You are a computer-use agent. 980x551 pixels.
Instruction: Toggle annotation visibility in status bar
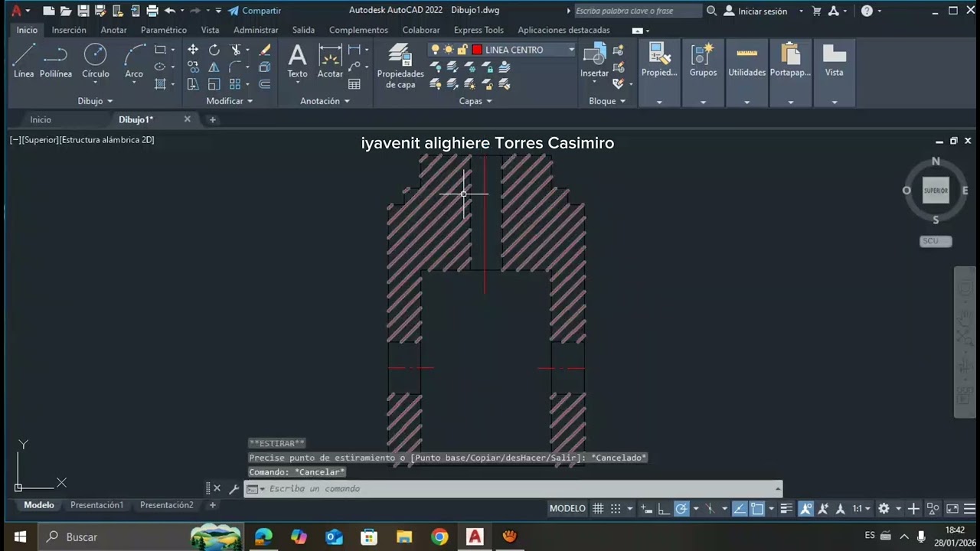pyautogui.click(x=805, y=509)
